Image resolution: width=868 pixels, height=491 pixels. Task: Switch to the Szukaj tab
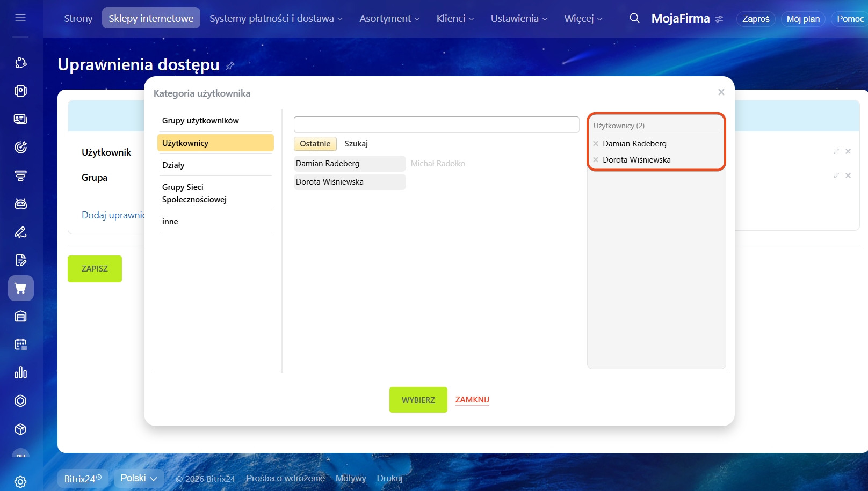click(356, 144)
